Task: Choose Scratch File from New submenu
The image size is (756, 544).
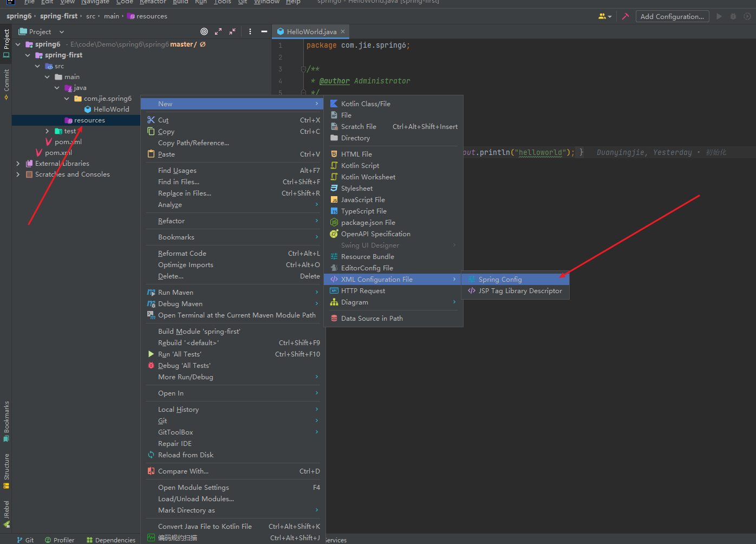Action: (x=393, y=126)
